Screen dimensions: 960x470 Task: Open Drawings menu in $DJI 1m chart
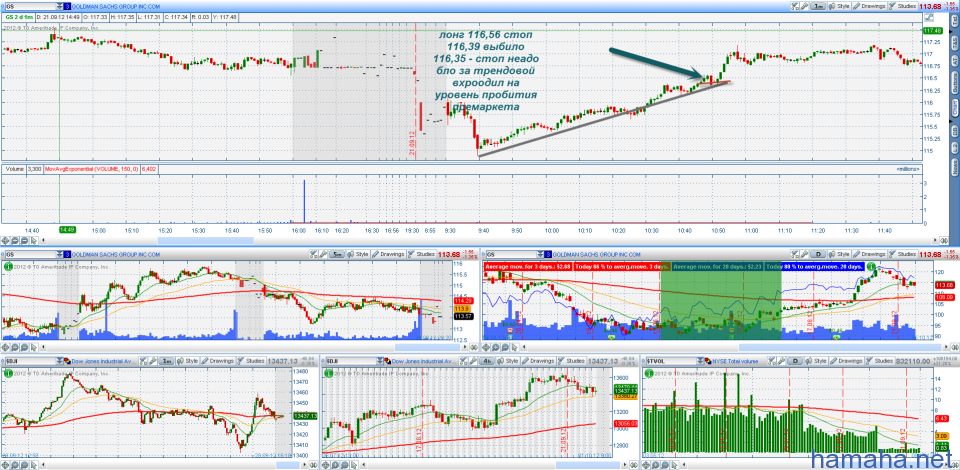pos(217,361)
